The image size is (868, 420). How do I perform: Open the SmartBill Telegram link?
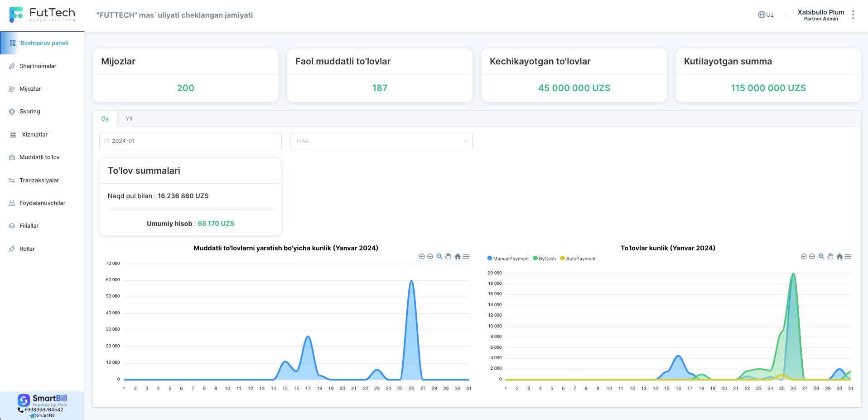click(x=42, y=416)
